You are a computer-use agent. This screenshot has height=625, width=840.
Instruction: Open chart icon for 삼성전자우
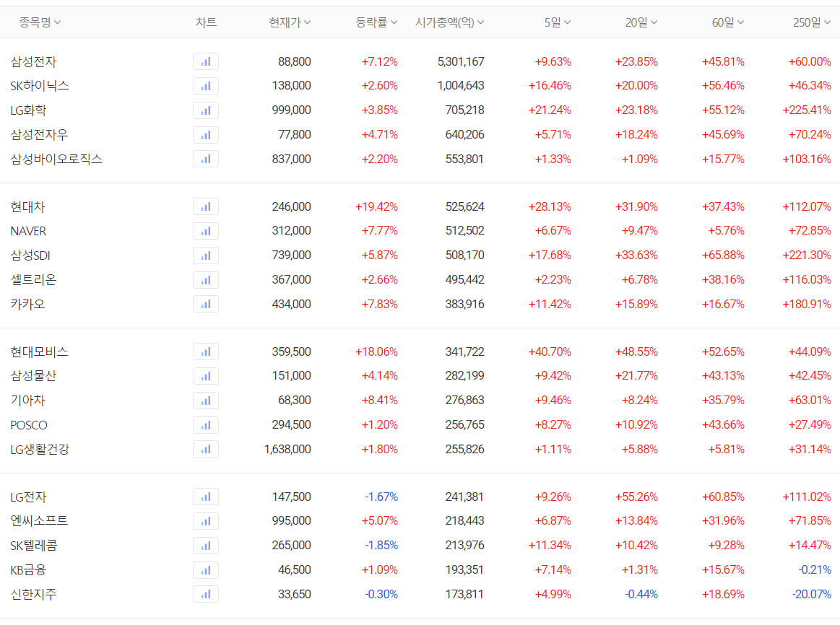[206, 135]
